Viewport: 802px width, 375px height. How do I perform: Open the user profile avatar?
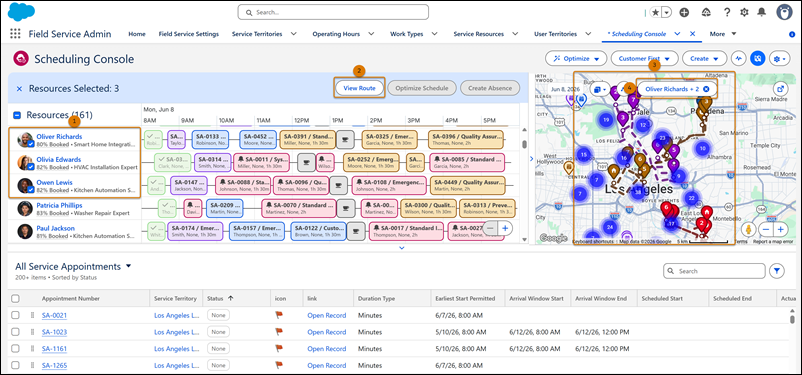[x=785, y=12]
